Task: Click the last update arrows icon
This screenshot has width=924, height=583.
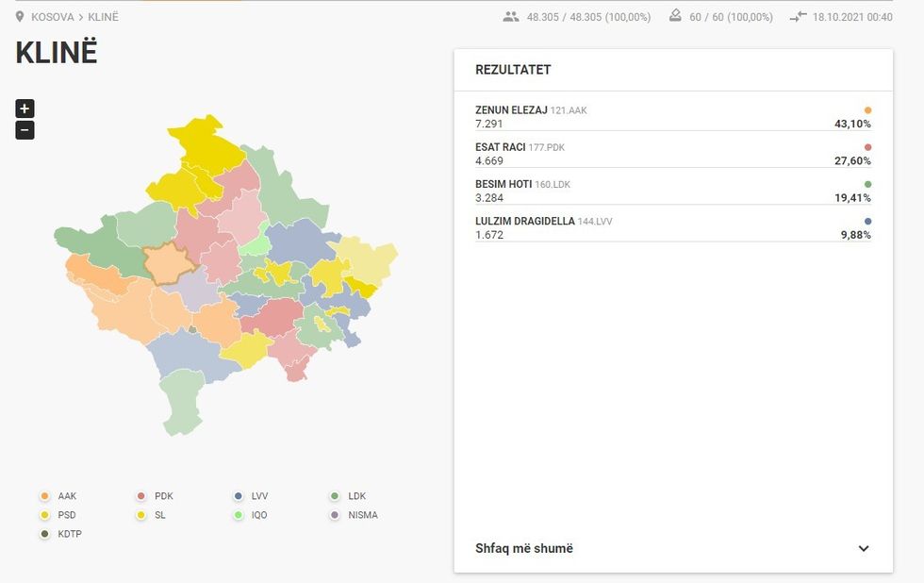Action: tap(799, 17)
